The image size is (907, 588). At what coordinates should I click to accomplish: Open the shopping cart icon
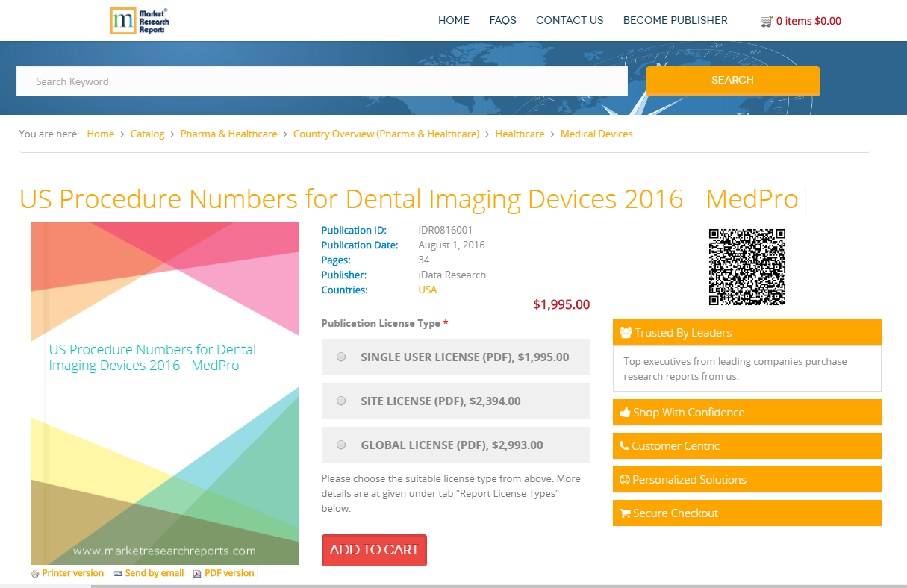(x=766, y=21)
